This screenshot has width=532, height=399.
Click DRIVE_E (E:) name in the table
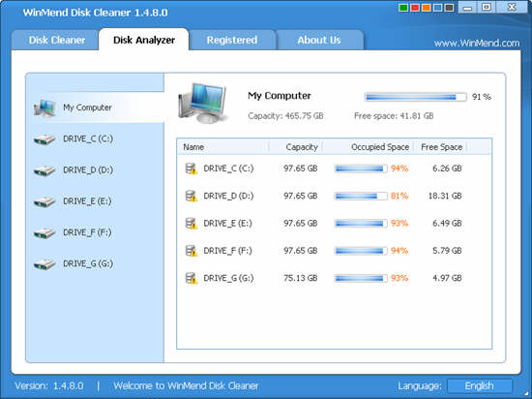pyautogui.click(x=227, y=224)
